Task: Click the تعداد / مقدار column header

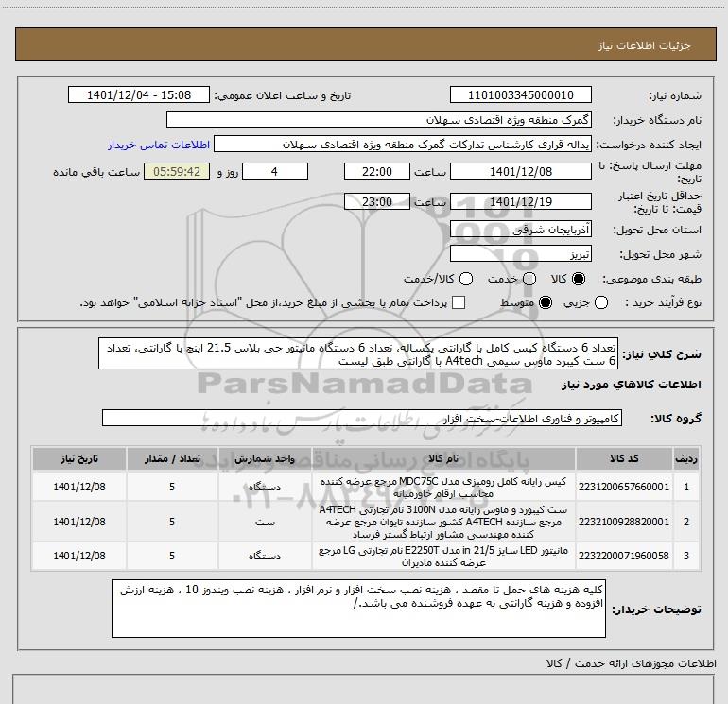Action: (x=172, y=459)
